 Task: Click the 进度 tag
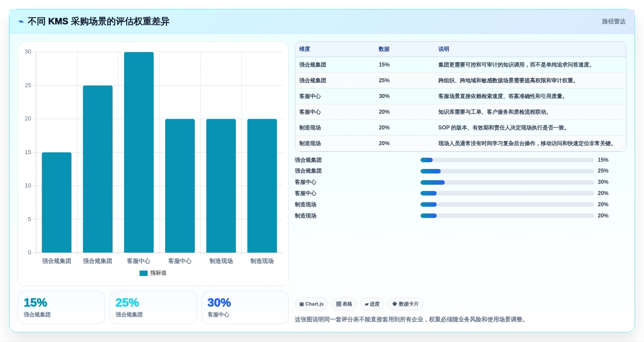click(372, 304)
